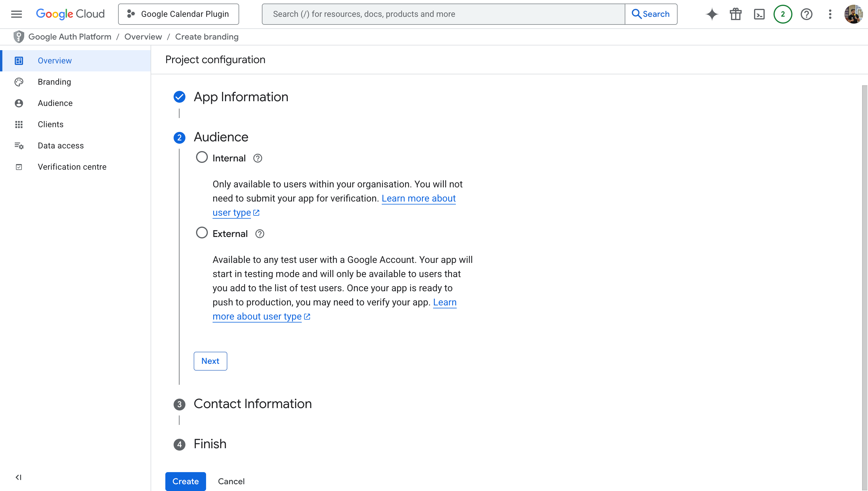Image resolution: width=868 pixels, height=491 pixels.
Task: Open Google Calendar Plugin project picker
Action: (178, 14)
